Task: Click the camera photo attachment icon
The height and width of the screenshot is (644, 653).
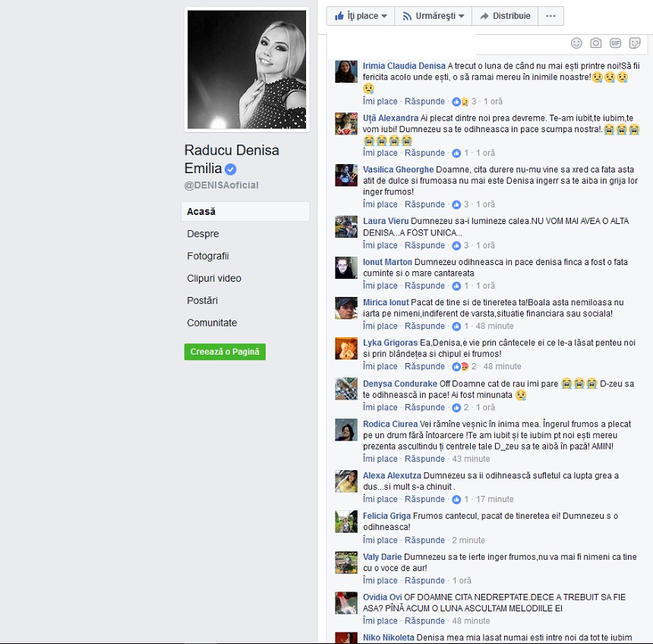Action: (596, 43)
